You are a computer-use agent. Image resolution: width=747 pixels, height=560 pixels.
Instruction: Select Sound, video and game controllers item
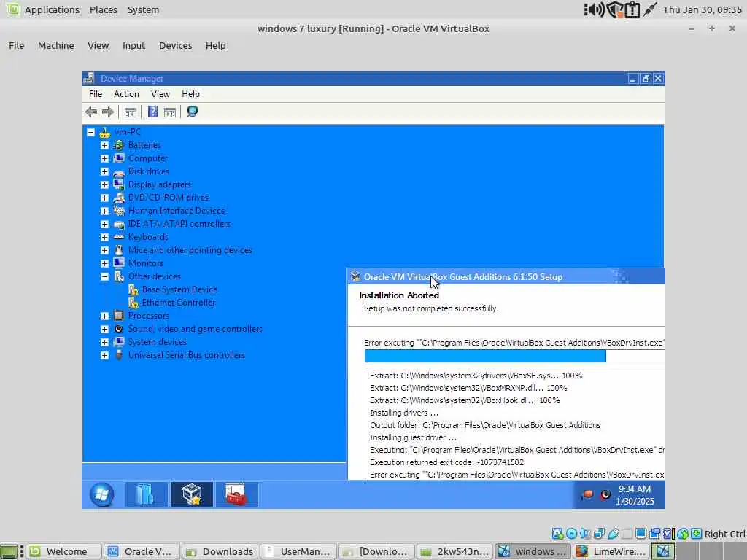(195, 329)
